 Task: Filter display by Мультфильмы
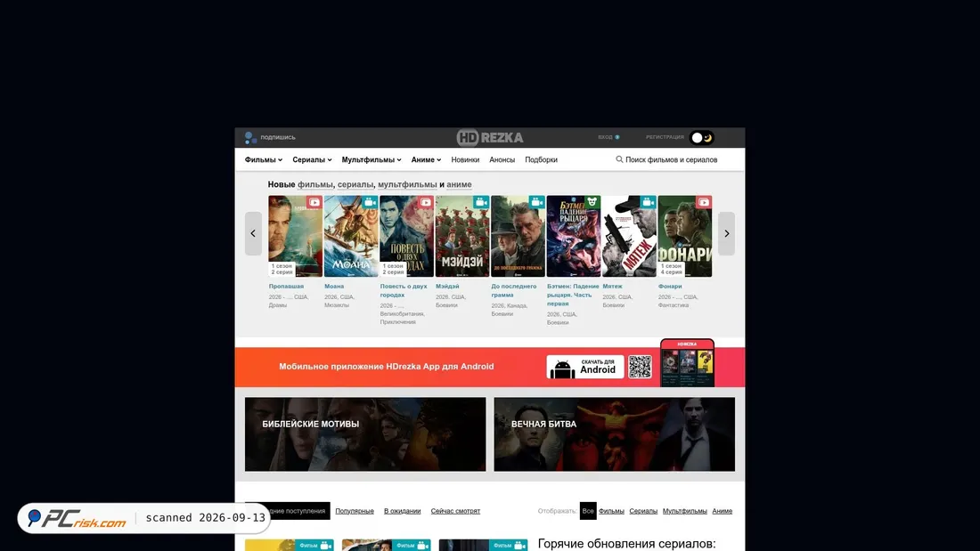[x=684, y=511]
